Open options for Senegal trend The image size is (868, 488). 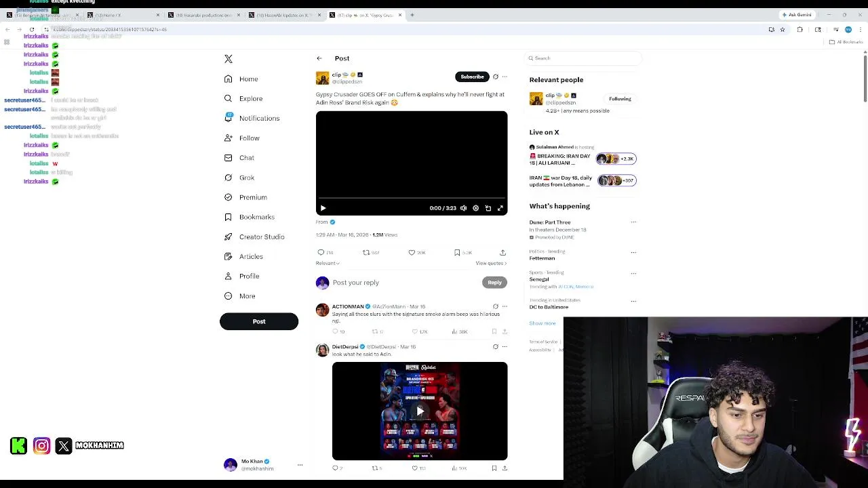(x=633, y=274)
